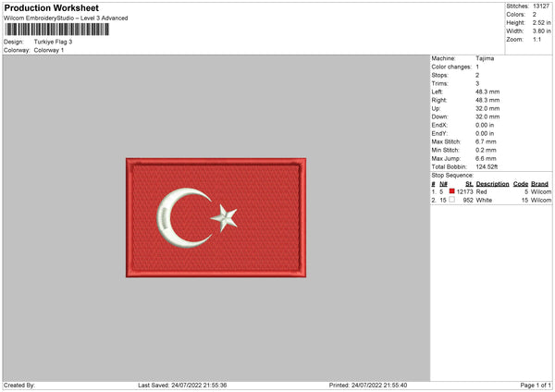Click the Min Stitch value '0.2 mm'

(x=486, y=151)
